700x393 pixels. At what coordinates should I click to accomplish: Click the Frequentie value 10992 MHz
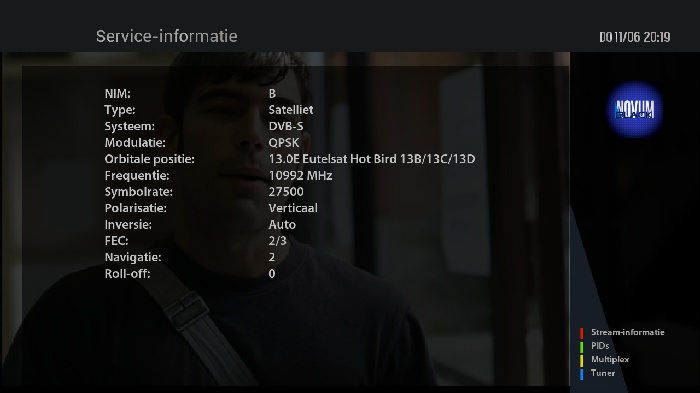(x=300, y=176)
